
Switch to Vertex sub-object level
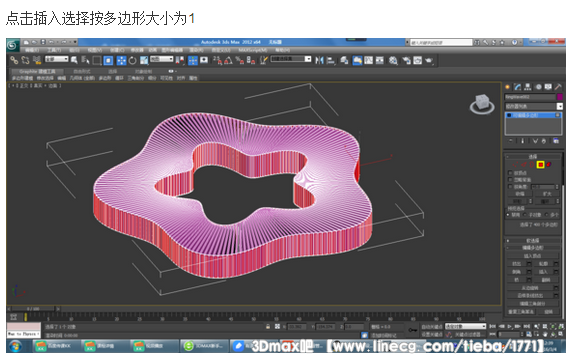pos(515,165)
